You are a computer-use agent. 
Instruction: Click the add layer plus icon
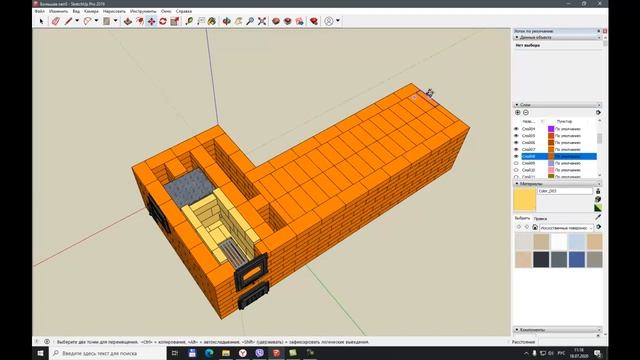point(518,112)
